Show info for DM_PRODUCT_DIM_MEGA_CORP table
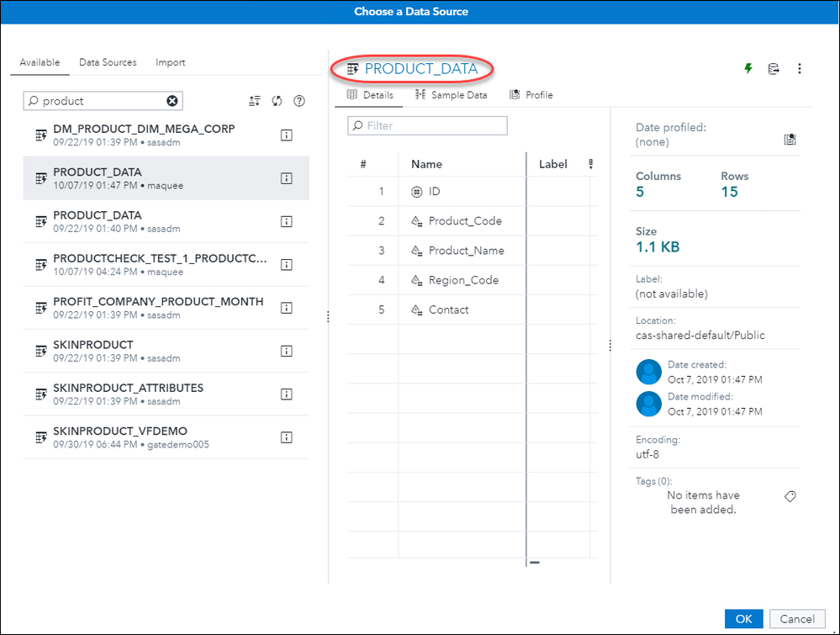 [x=286, y=135]
